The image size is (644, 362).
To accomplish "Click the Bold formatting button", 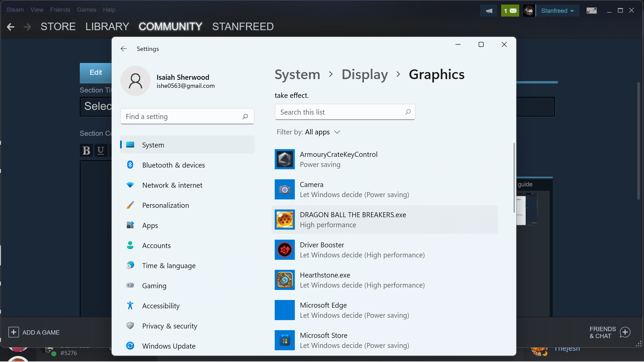I will pos(87,150).
